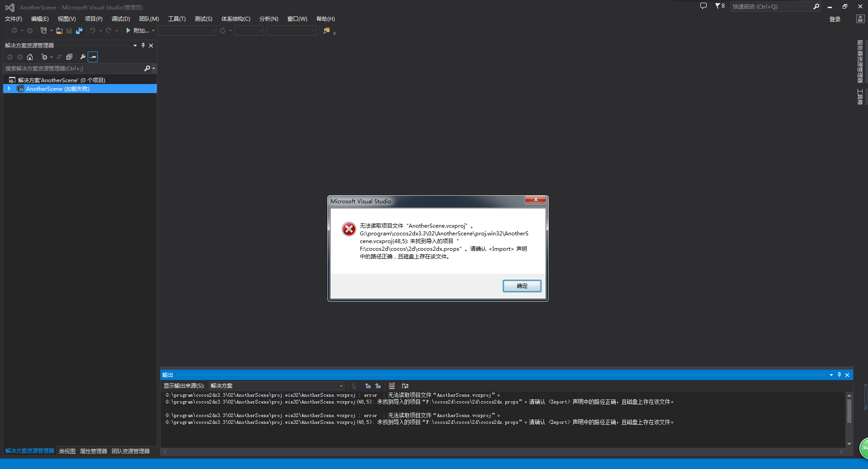Screen dimensions: 868x469
Task: Open the 工具(T) menu
Action: [x=177, y=19]
